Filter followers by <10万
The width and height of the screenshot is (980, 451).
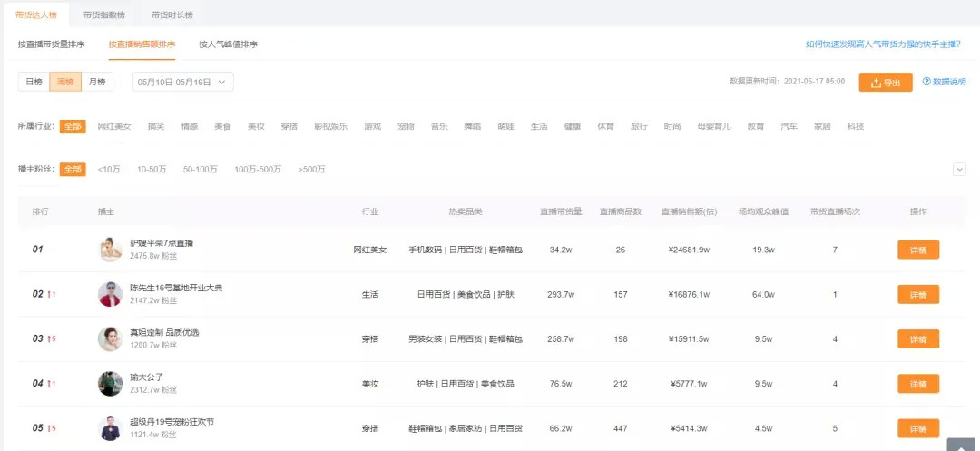109,170
